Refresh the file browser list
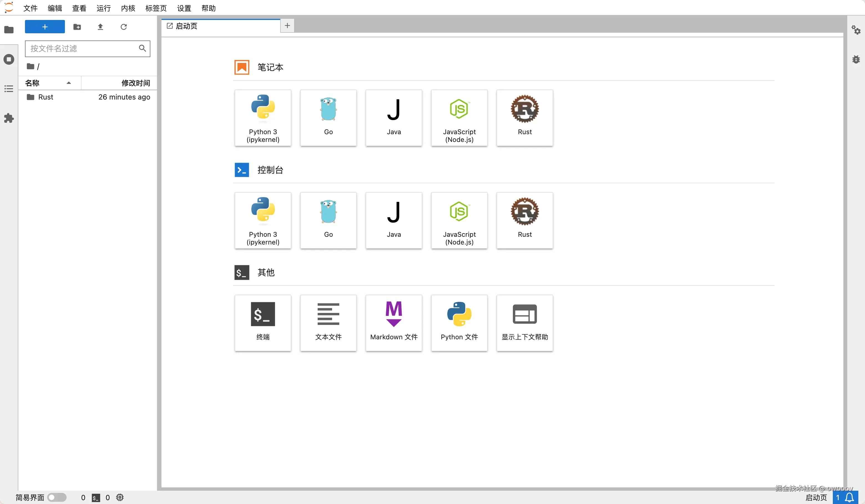 click(123, 27)
